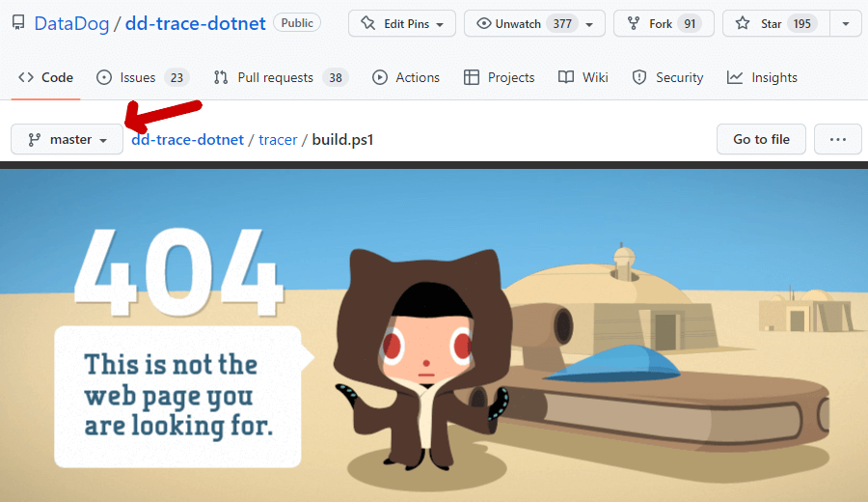Click the Issues circle icon

coord(104,77)
